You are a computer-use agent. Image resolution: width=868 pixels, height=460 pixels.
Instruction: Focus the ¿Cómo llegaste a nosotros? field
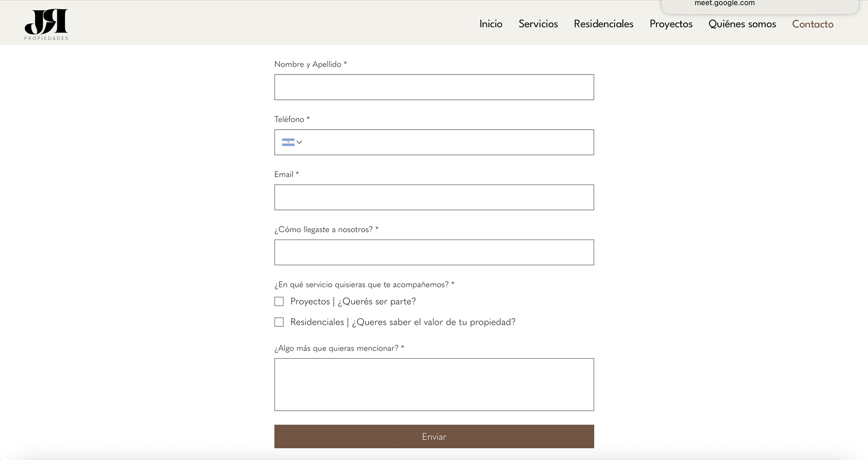click(x=434, y=253)
